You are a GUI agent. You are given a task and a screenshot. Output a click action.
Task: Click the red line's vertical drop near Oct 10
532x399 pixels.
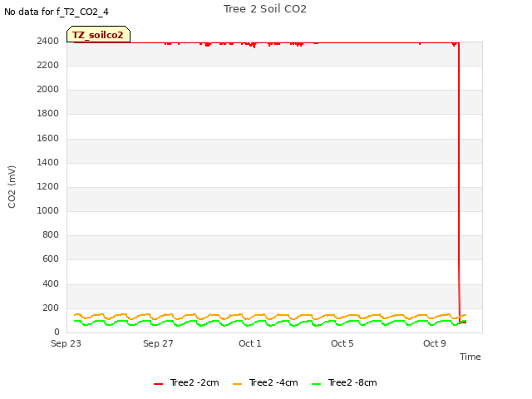pos(459,183)
